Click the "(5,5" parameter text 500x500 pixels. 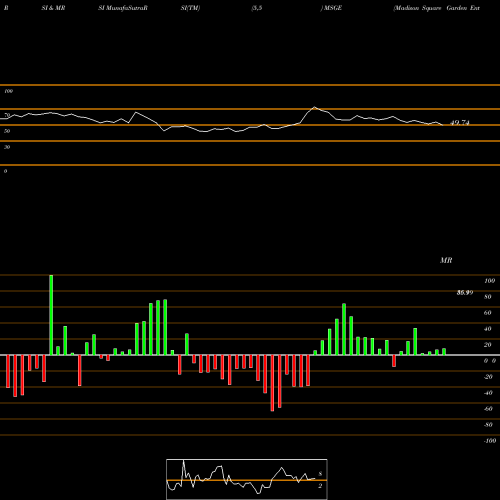257,8
